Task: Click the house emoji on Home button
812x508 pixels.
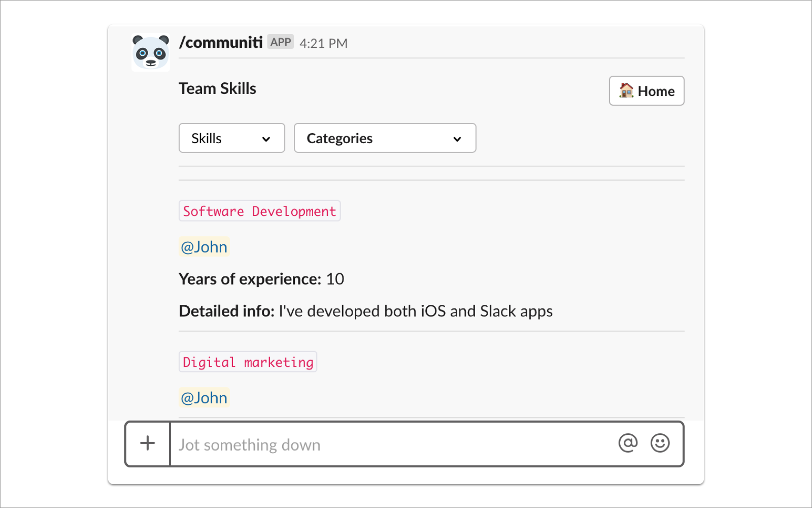Action: pyautogui.click(x=626, y=90)
